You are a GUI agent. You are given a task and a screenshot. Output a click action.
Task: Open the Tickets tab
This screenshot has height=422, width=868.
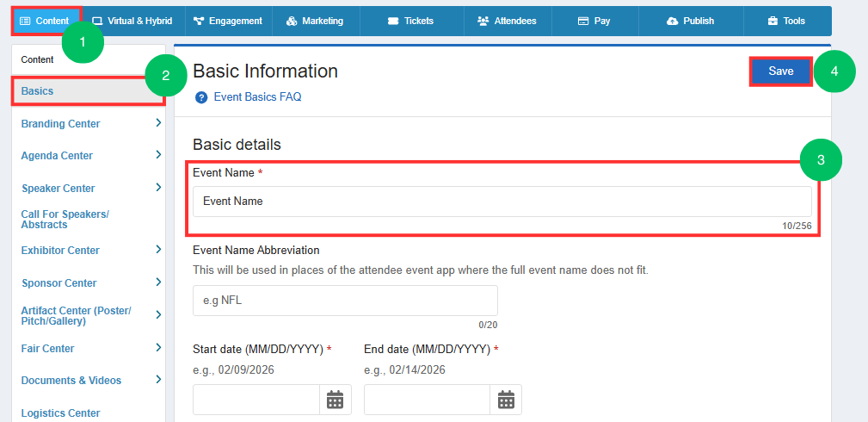coord(412,21)
